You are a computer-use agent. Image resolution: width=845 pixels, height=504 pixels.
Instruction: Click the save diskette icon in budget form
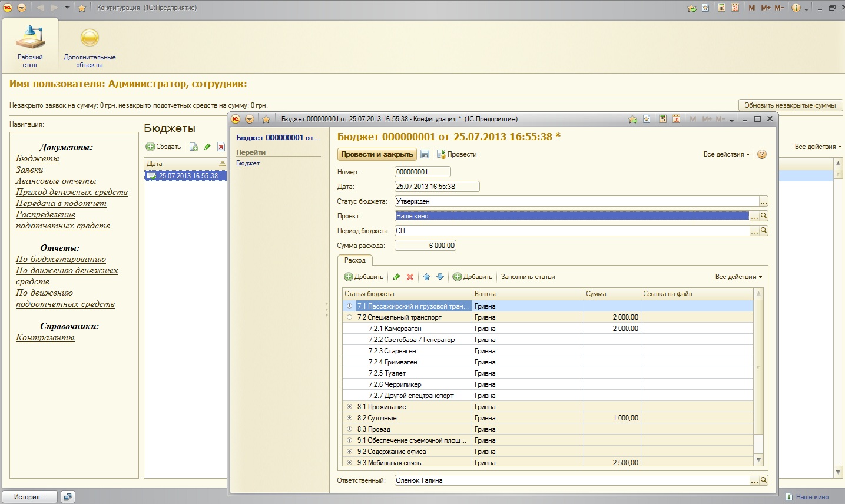click(425, 154)
